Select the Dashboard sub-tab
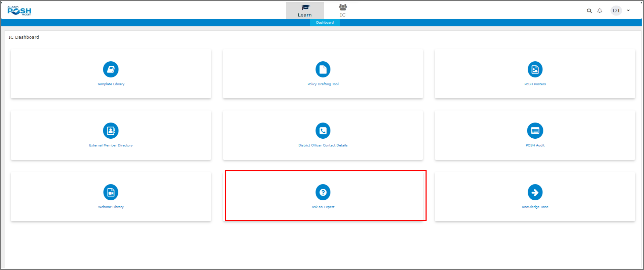Screen dimensions: 644x270 point(325,23)
